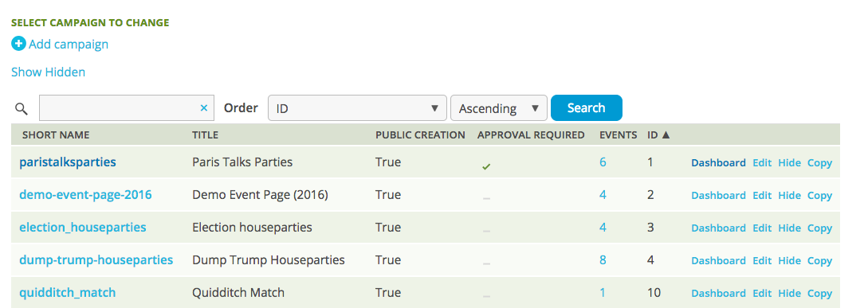Open the Ascending sort direction dropdown
The image size is (868, 308).
pyautogui.click(x=499, y=107)
